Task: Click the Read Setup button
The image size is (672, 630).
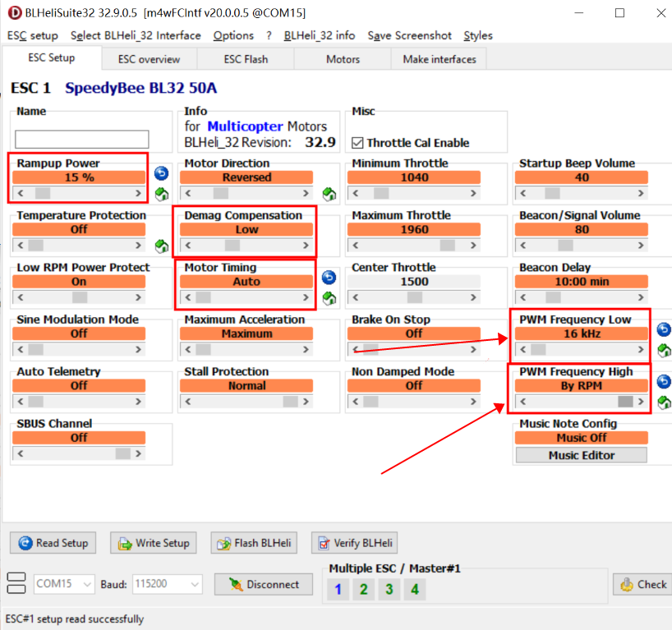Action: (53, 543)
